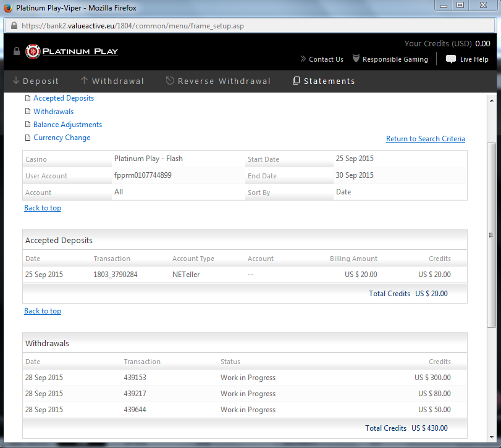
Task: Click the Live Help speech bubble icon
Action: [x=451, y=59]
